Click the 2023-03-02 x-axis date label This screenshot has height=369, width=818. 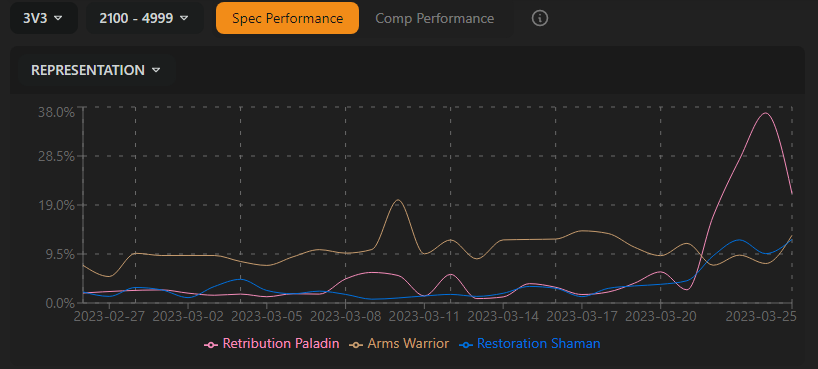pos(188,316)
